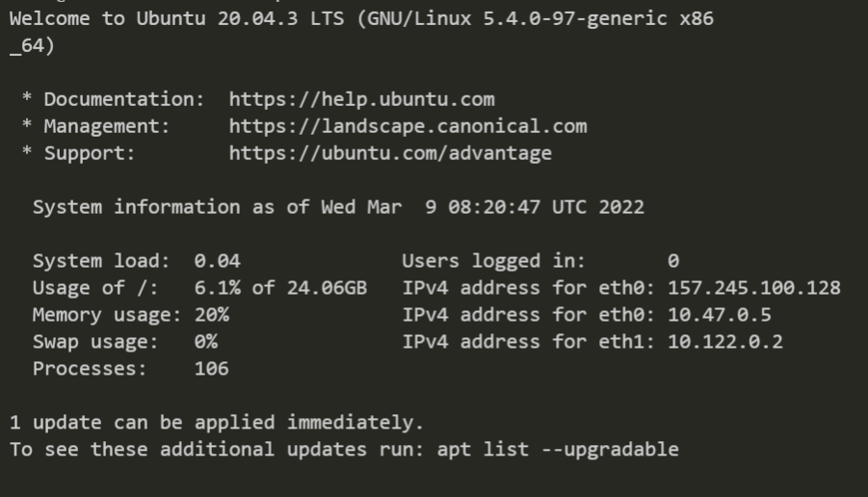Click the 'Management:' label
The width and height of the screenshot is (868, 497).
click(x=107, y=126)
